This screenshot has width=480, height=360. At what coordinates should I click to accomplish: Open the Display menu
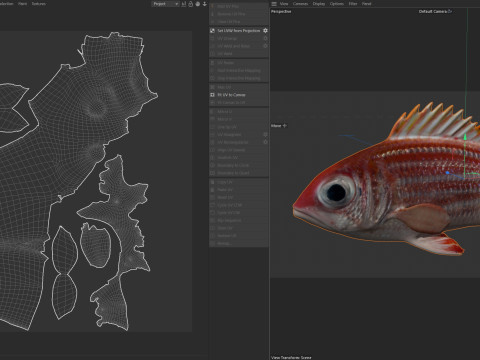click(x=319, y=4)
